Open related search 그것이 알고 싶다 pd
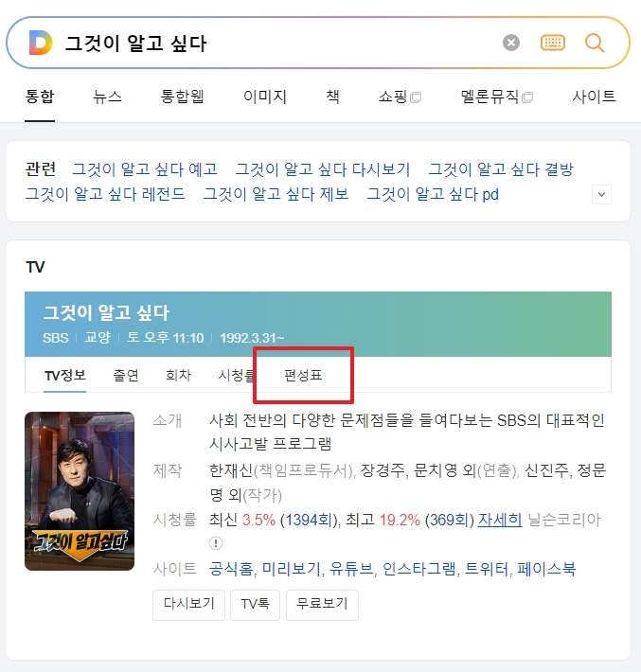Screen dimensions: 641x672 point(433,194)
